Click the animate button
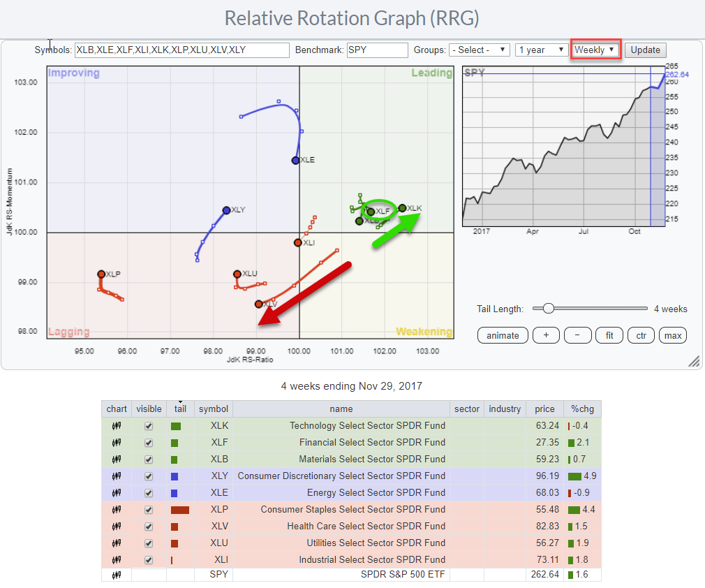This screenshot has width=705, height=588. [x=503, y=335]
